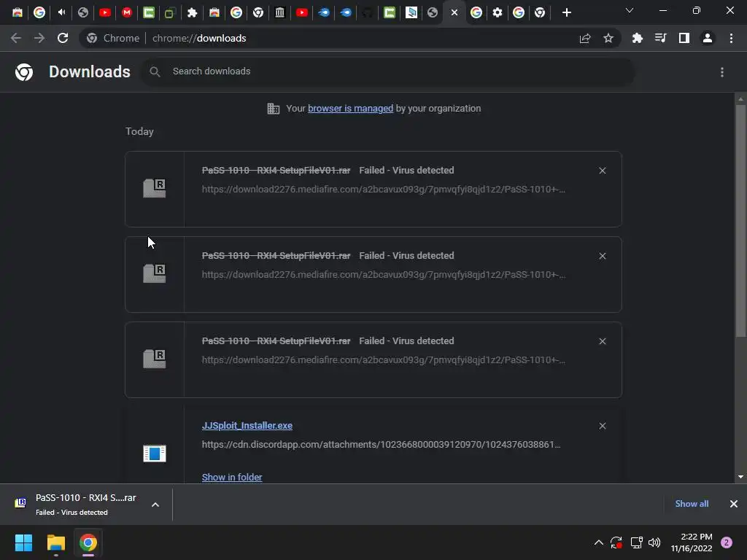Click the vertical scrollbar thumb
Viewport: 747px width, 560px height.
[x=740, y=220]
